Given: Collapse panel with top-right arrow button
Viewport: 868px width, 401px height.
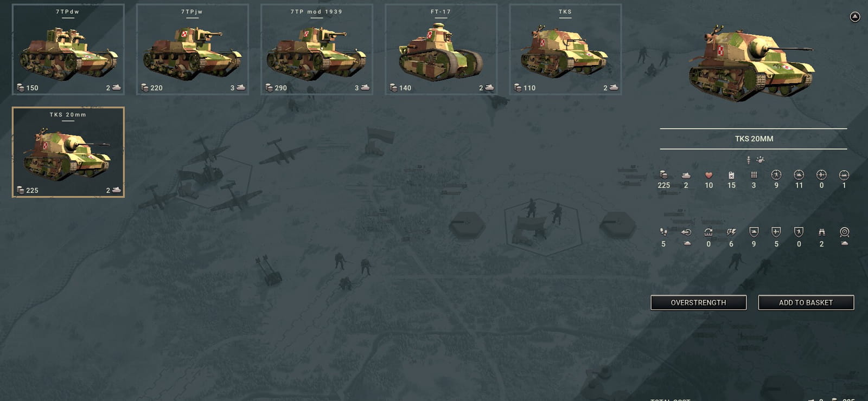Looking at the screenshot, I should coord(855,17).
